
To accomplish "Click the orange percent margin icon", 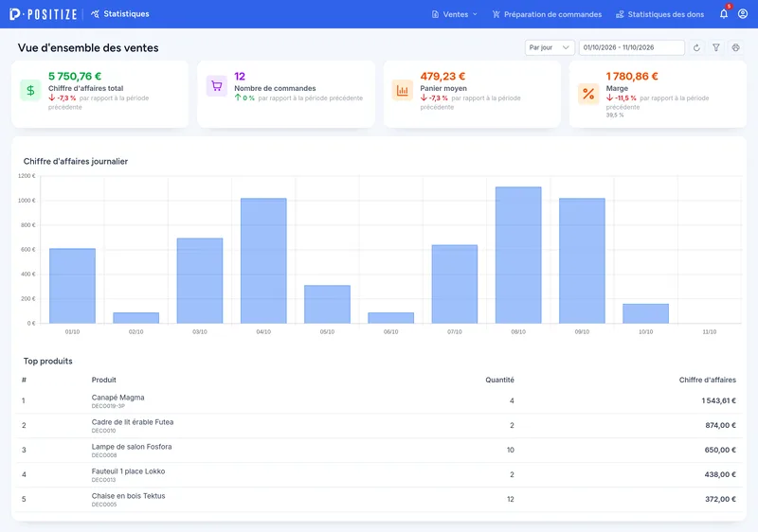I will point(588,94).
